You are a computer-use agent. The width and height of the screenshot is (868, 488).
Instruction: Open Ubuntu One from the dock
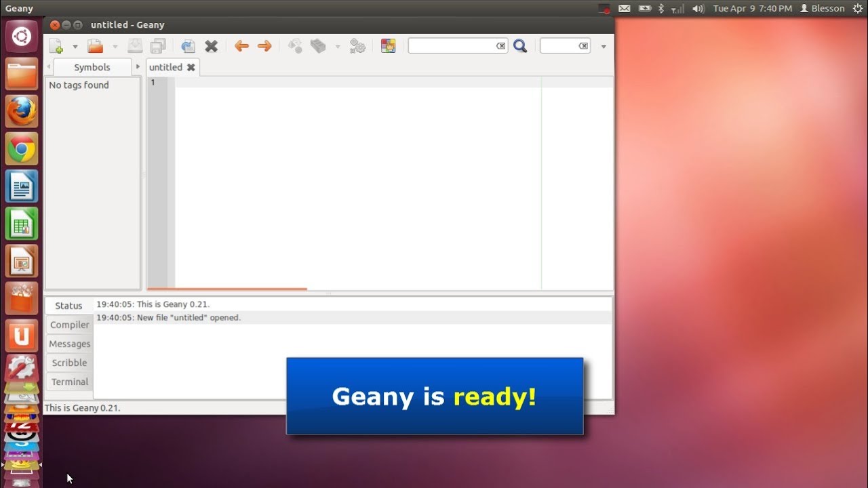[x=22, y=335]
